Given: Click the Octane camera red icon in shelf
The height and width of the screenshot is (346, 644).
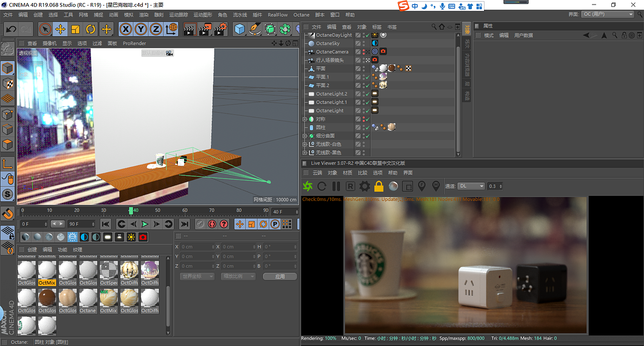Looking at the screenshot, I should 143,237.
